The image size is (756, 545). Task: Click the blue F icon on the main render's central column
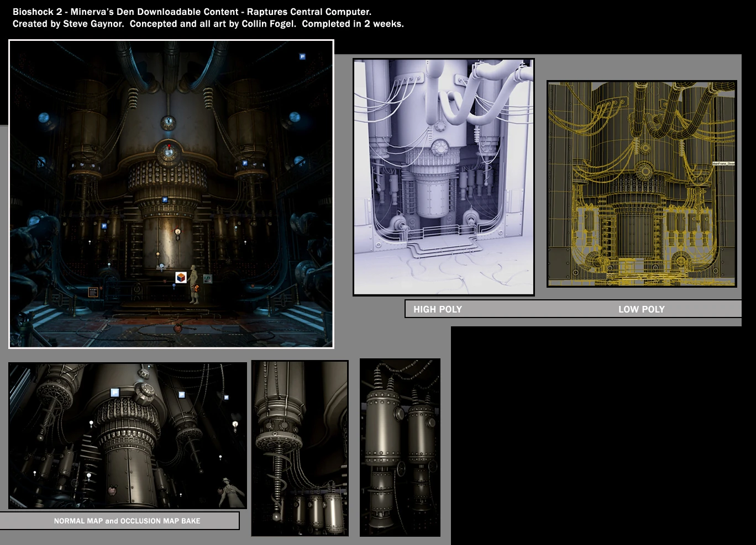(x=164, y=199)
